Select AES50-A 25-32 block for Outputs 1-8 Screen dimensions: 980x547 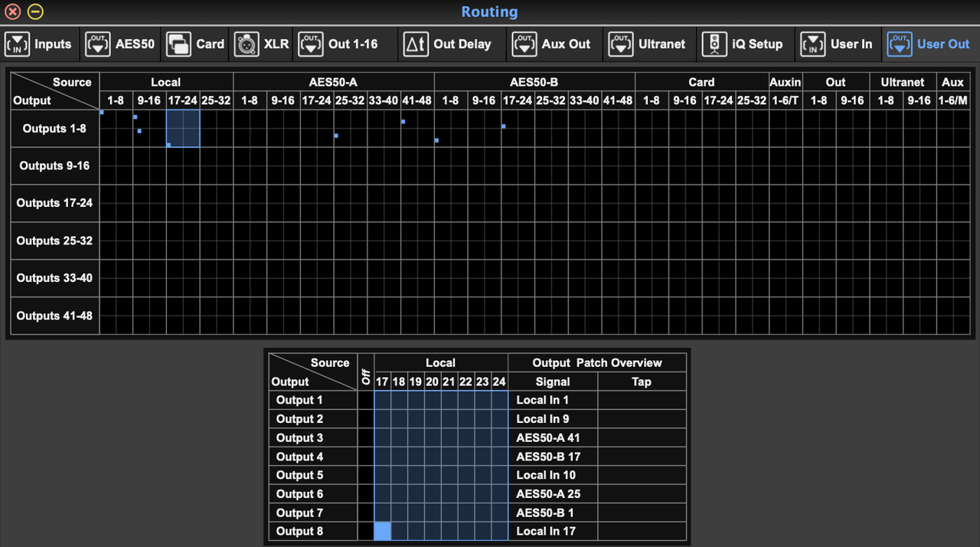pyautogui.click(x=351, y=128)
